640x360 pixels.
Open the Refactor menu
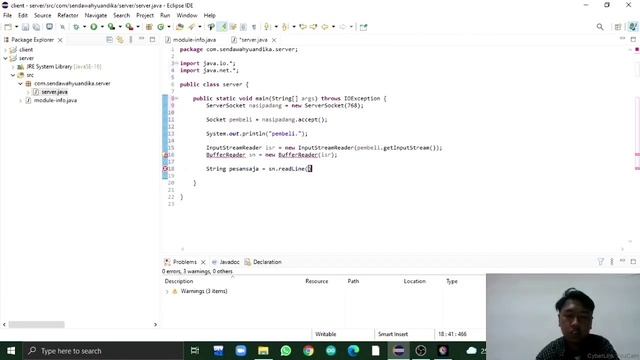pyautogui.click(x=68, y=16)
